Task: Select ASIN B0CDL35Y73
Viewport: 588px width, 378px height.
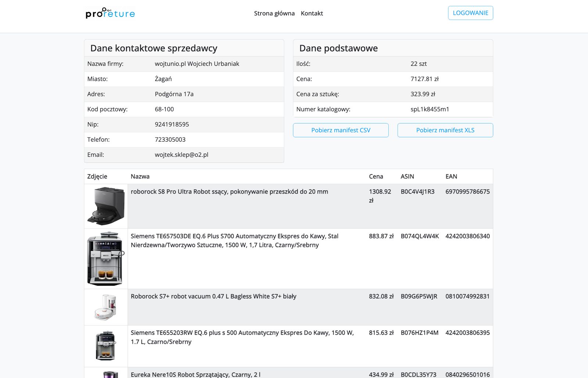Action: [419, 374]
